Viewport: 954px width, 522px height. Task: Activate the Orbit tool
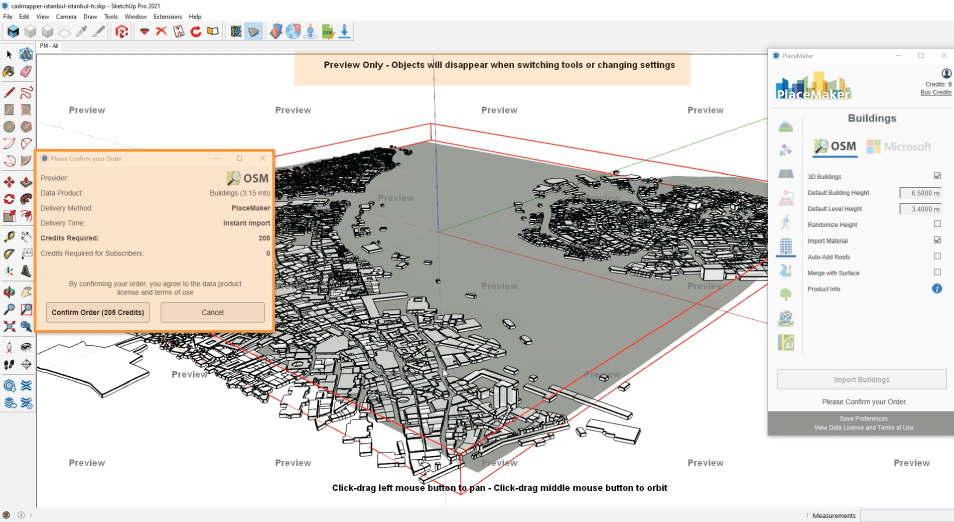pyautogui.click(x=9, y=293)
